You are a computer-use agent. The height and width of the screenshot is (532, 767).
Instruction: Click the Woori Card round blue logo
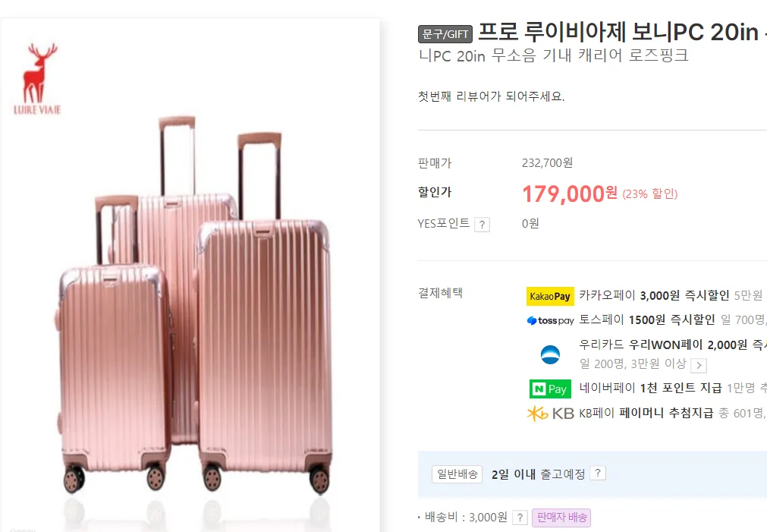(550, 354)
